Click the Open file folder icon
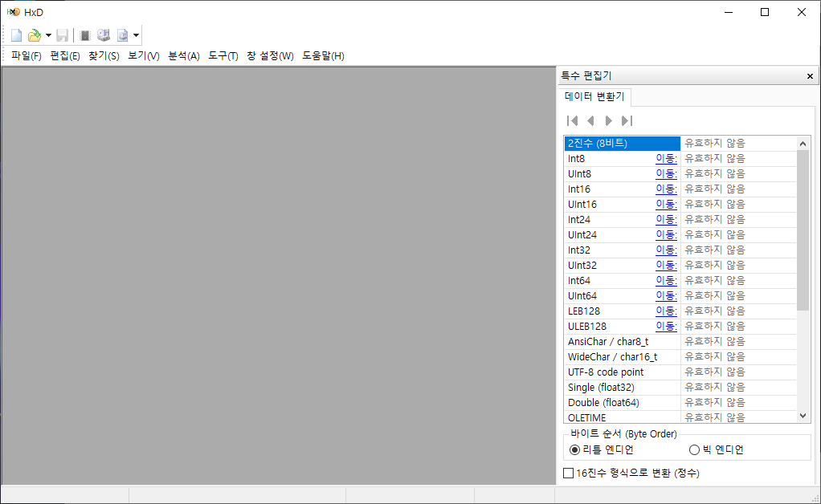The height and width of the screenshot is (504, 821). (35, 35)
